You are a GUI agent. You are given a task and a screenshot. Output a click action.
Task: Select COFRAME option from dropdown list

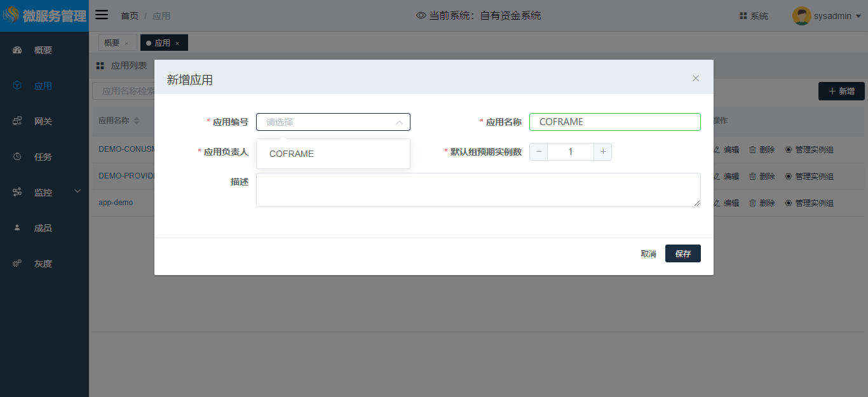[x=292, y=154]
